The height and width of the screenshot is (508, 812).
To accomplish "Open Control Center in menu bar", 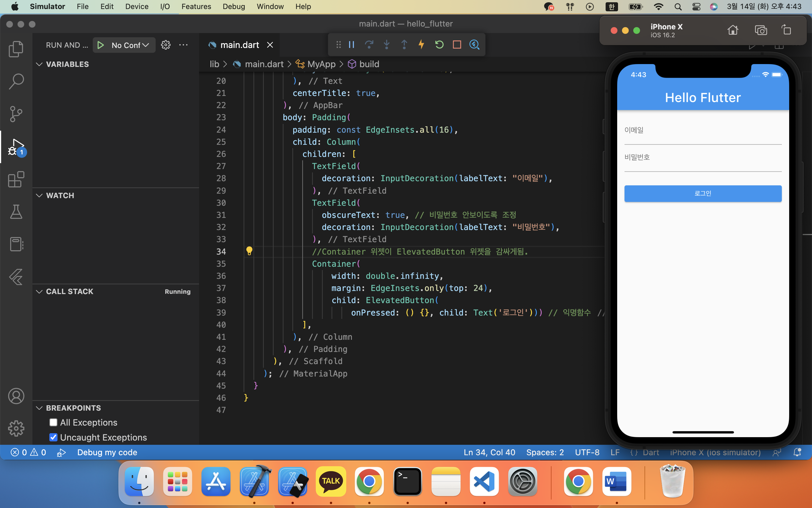I will click(x=696, y=6).
